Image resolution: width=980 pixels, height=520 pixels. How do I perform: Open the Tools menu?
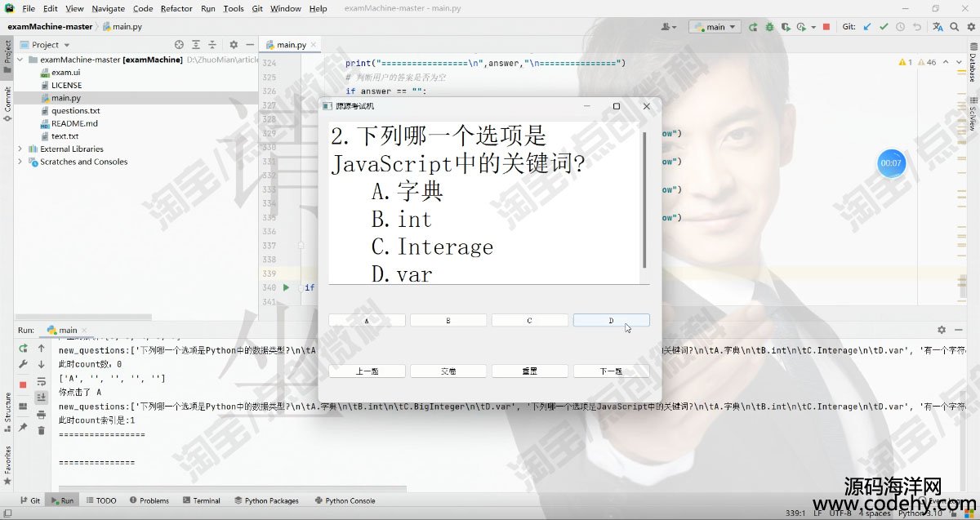[234, 8]
